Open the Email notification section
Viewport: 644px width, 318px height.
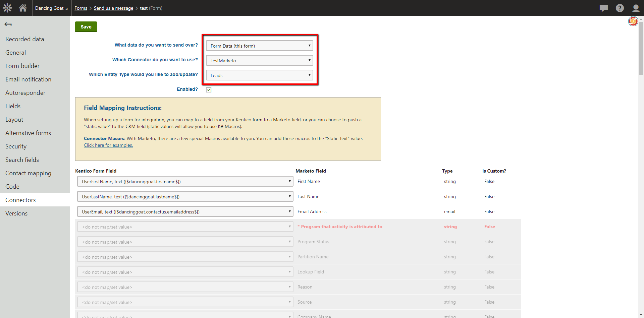click(x=28, y=79)
